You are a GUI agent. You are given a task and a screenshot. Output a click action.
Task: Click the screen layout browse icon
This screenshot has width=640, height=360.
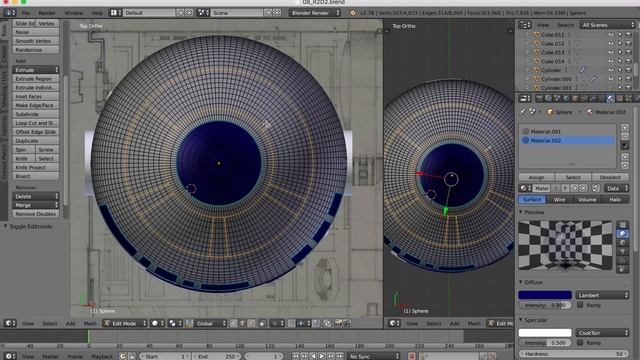116,13
